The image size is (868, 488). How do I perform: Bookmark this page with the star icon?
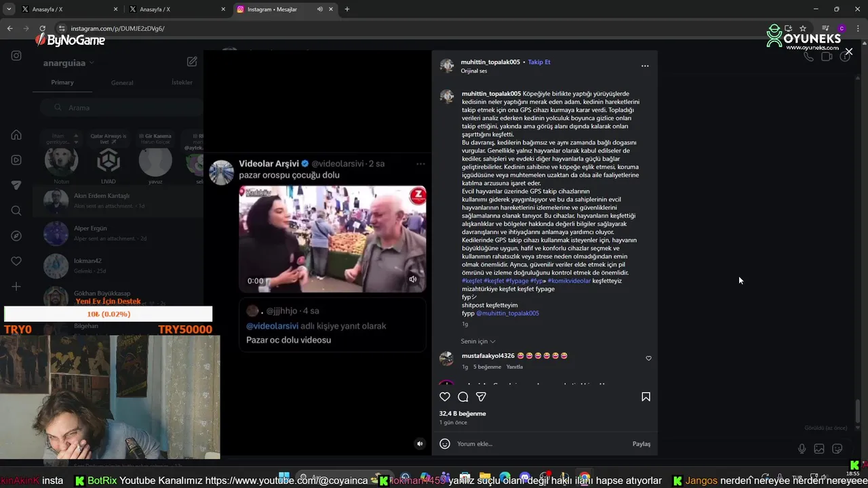[803, 28]
